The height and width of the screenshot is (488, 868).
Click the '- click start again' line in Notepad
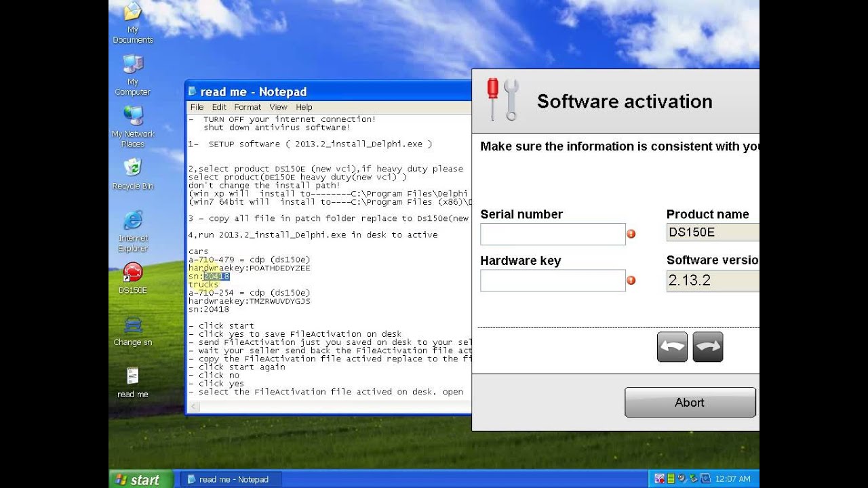tap(237, 367)
